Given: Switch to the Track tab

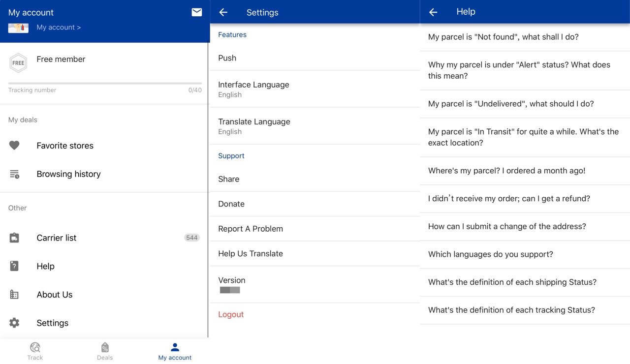Looking at the screenshot, I should coord(35,351).
